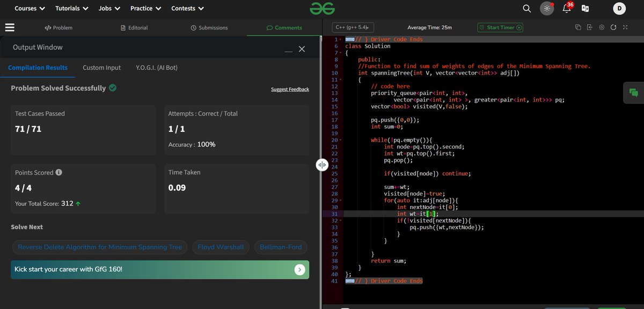Open the search icon in the header

(526, 8)
